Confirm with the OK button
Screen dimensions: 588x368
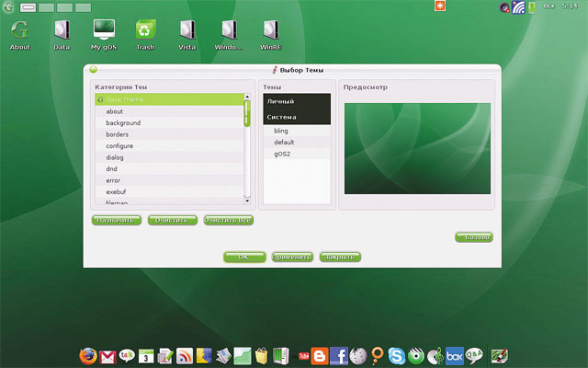click(x=244, y=257)
